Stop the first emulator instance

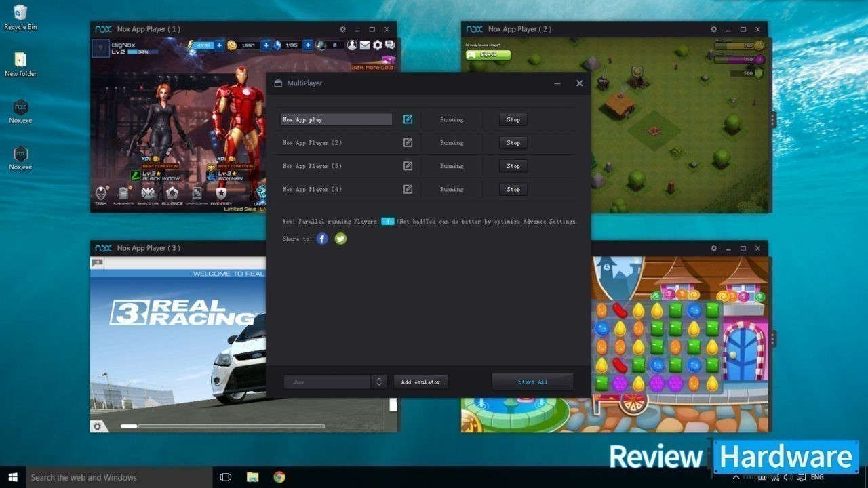(x=513, y=119)
